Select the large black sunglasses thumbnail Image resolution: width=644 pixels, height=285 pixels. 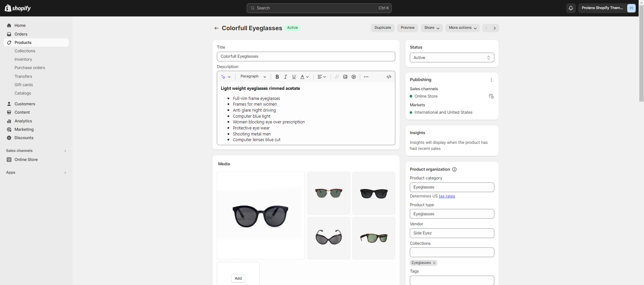tap(261, 216)
